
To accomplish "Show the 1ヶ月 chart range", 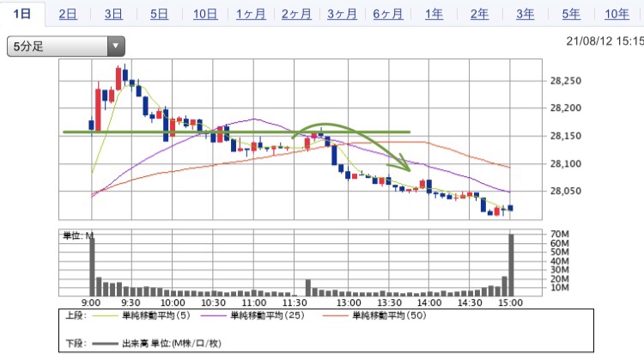I will [251, 15].
